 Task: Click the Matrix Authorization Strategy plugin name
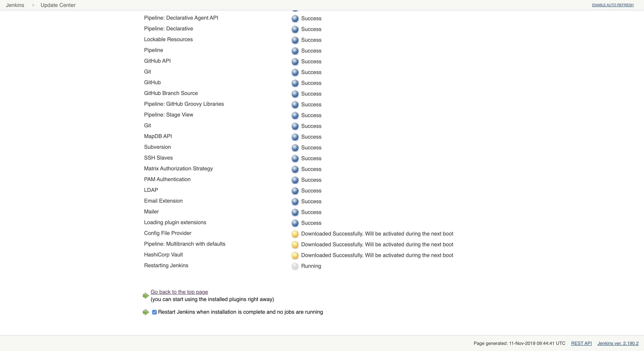178,169
